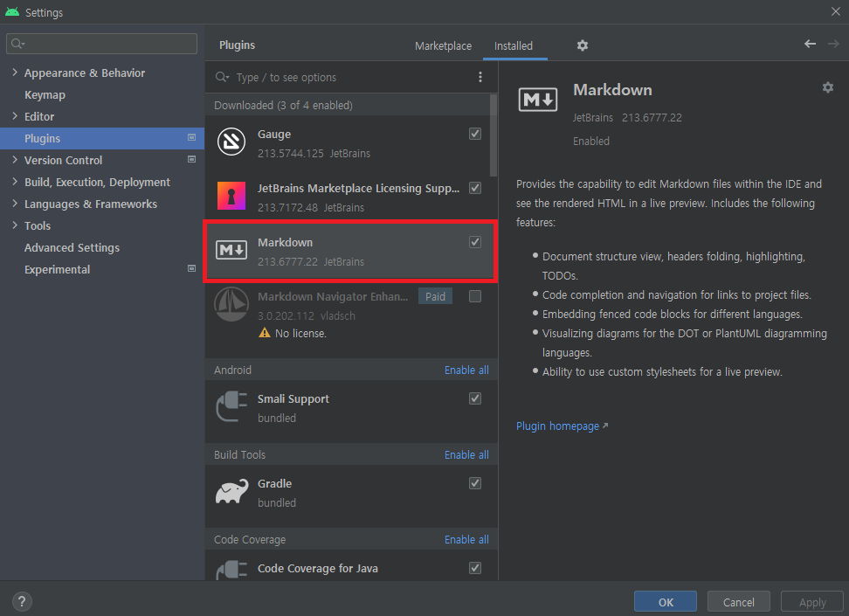Viewport: 849px width, 616px height.
Task: Click the plugin list vertical scrollbar
Action: pos(494,135)
